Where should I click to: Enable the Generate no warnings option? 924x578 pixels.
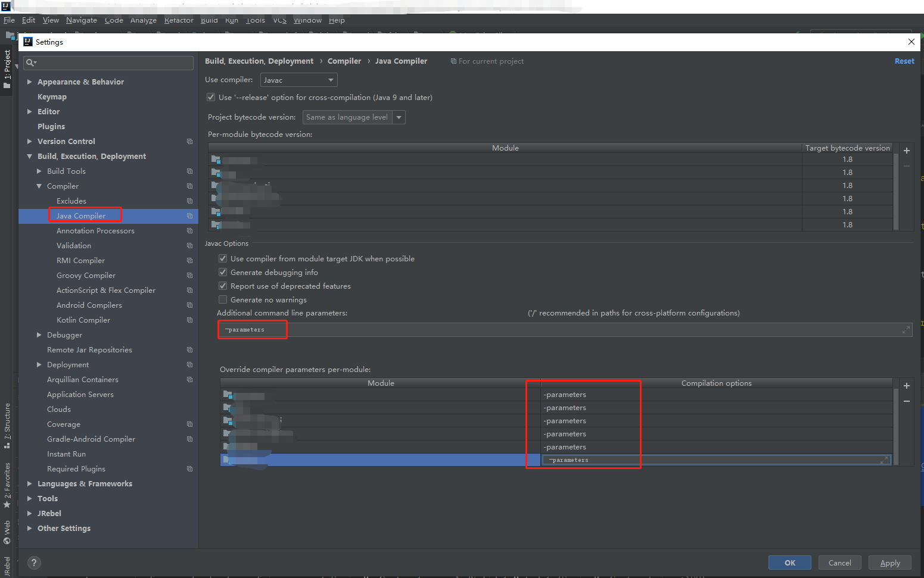click(x=223, y=299)
